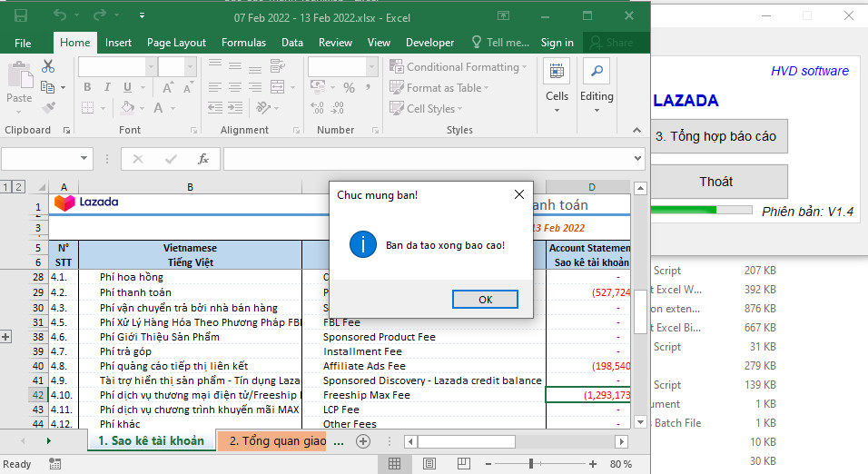This screenshot has width=868, height=474.
Task: Switch to the Formulas tab
Action: point(243,43)
